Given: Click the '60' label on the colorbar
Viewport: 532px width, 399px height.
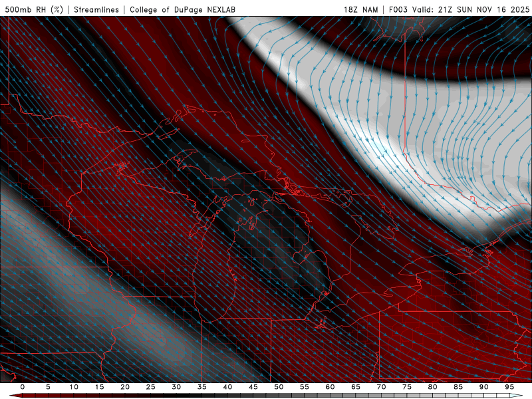Looking at the screenshot, I should [x=330, y=387].
